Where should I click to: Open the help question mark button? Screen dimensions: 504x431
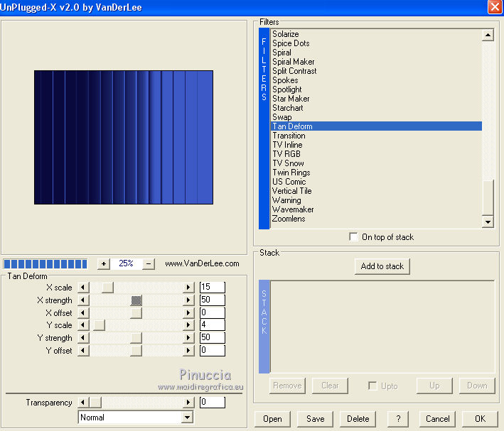click(397, 419)
